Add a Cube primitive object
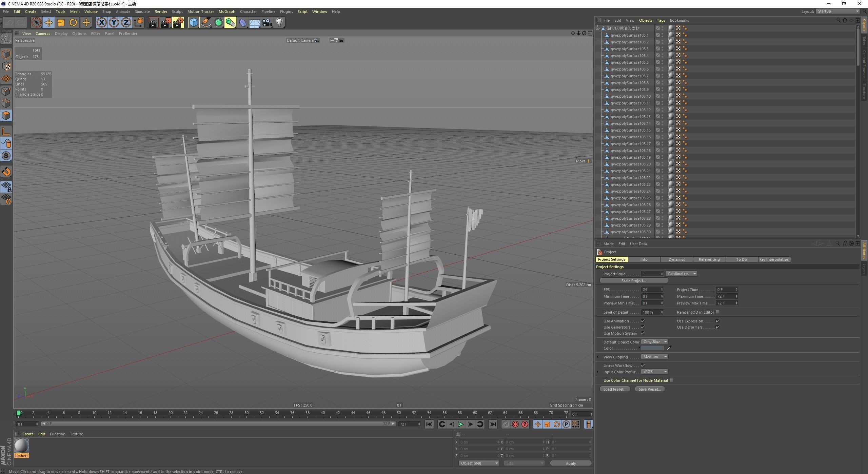Viewport: 868px width, 474px height. 194,23
